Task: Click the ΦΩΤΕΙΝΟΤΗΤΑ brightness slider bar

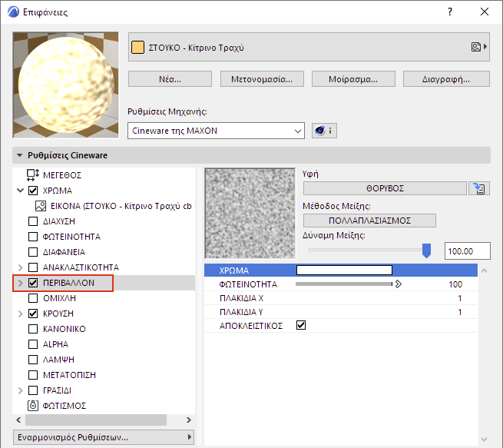Action: pos(344,284)
